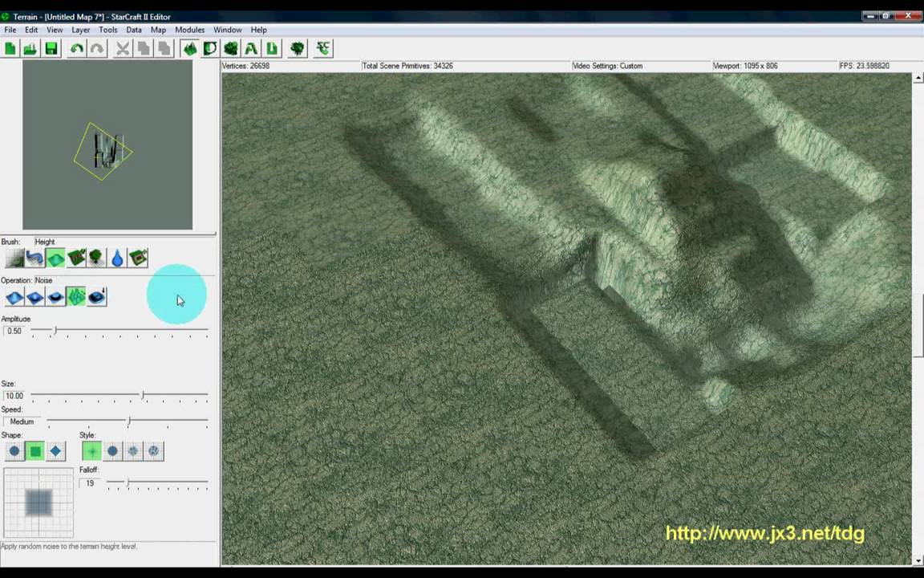Open the Data module toolbar icon
Screen dimensions: 924x578
coord(210,48)
